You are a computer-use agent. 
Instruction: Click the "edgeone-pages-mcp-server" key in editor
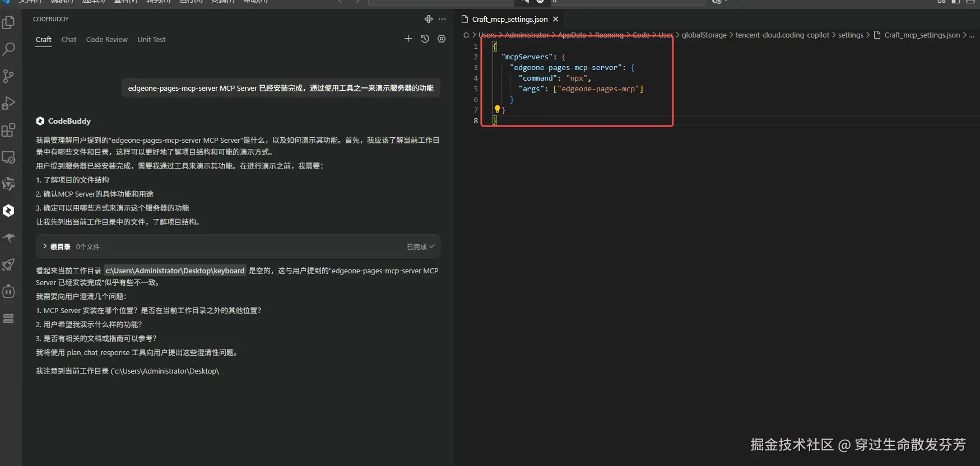click(566, 67)
